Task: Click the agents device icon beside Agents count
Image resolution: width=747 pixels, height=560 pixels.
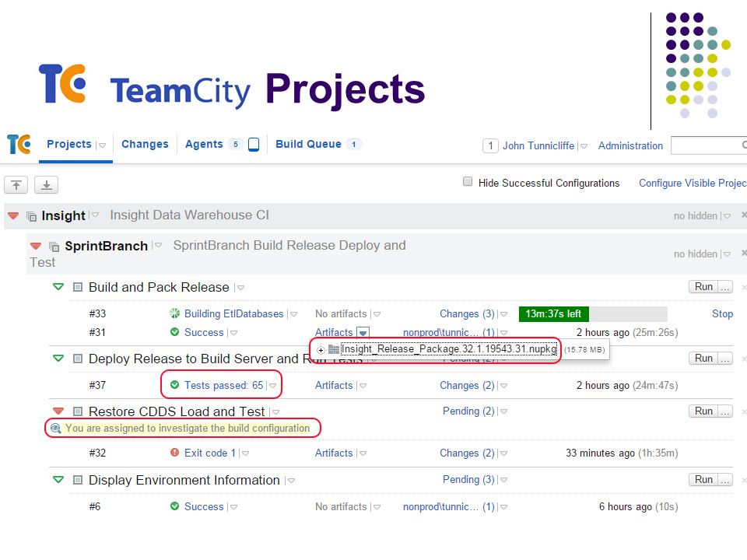Action: point(254,145)
